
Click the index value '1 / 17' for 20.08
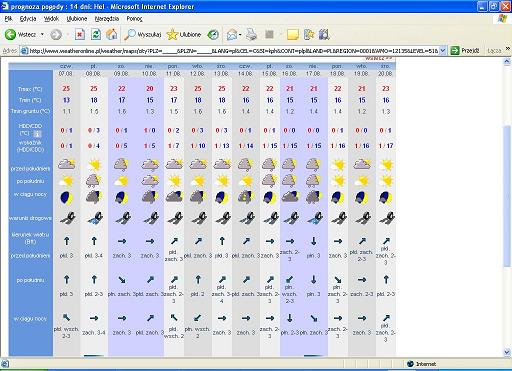386,146
